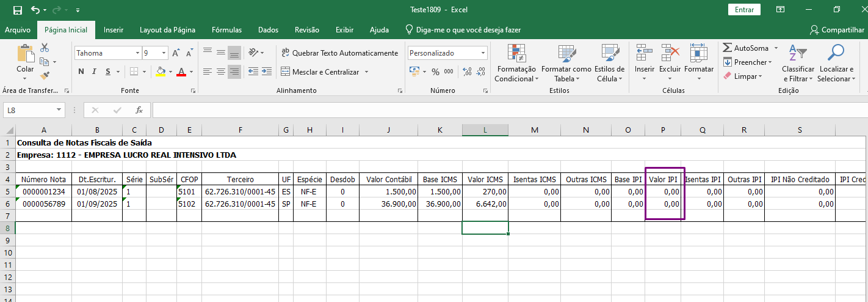Expand the Personalizado number format dropdown

[483, 53]
